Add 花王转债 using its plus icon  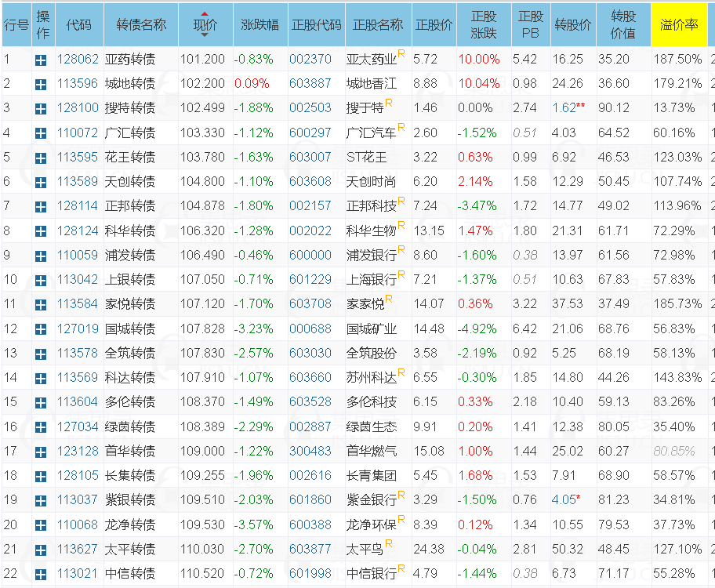point(41,158)
